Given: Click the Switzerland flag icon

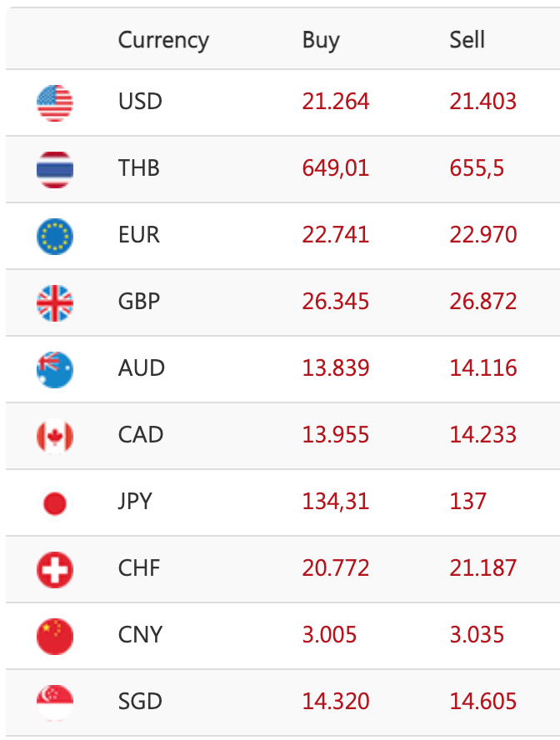Looking at the screenshot, I should point(55,569).
